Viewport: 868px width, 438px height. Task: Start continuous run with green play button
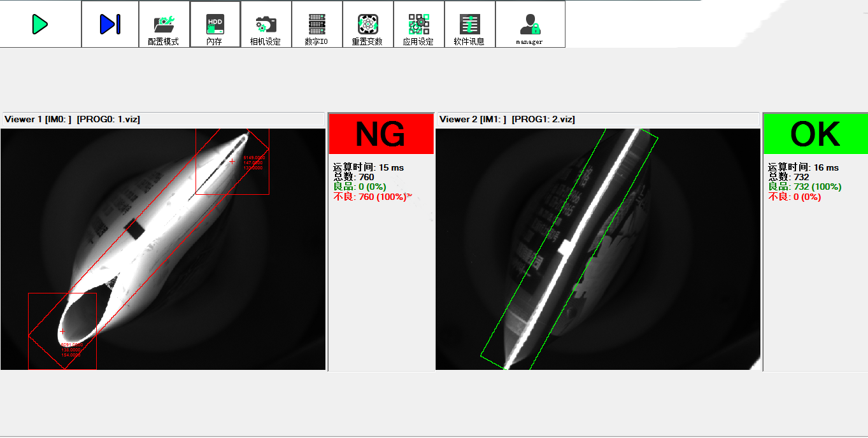click(x=40, y=24)
